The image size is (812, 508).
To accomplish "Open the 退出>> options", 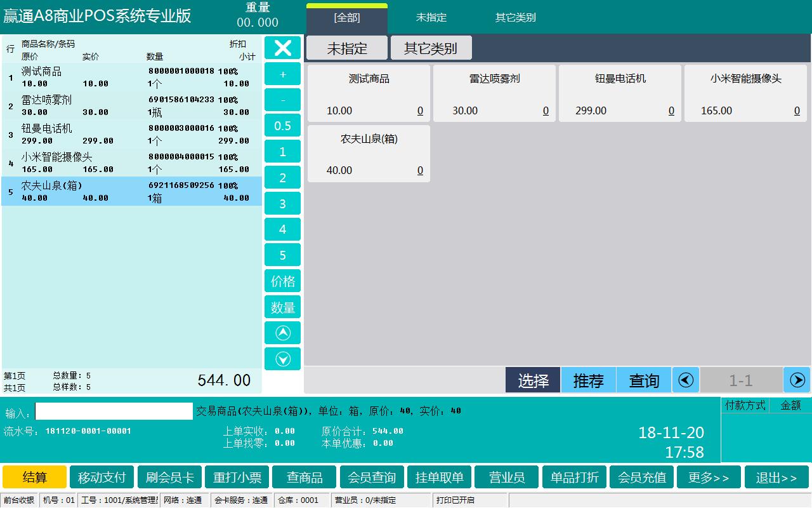I will pos(776,477).
